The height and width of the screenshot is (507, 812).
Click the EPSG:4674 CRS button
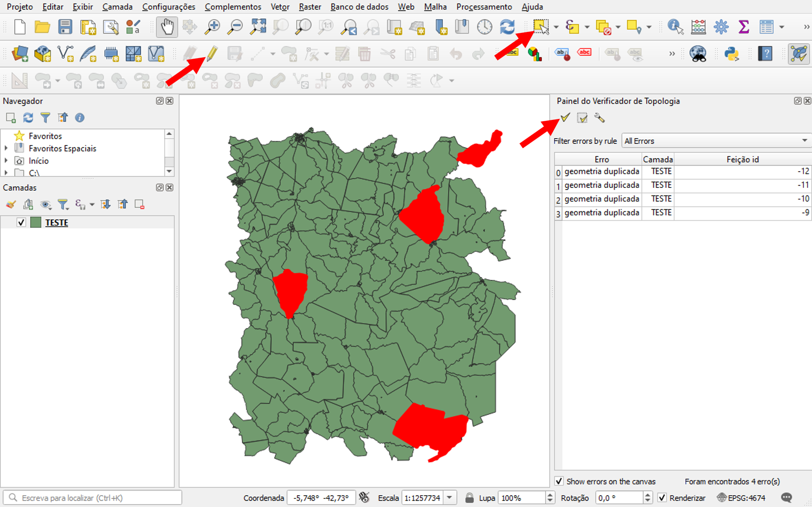741,498
